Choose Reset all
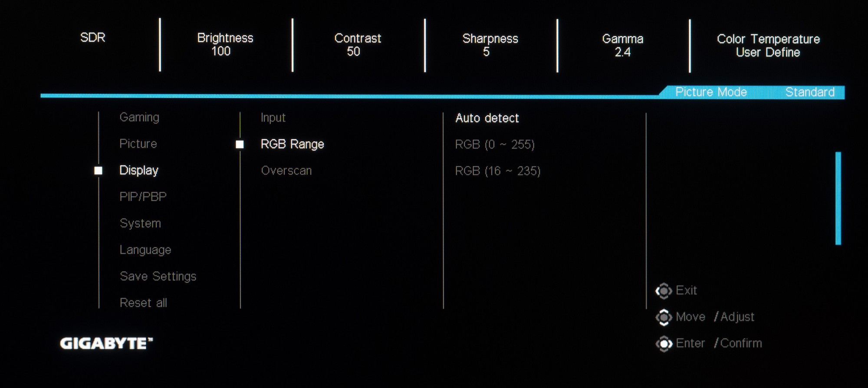This screenshot has width=868, height=388. tap(143, 303)
